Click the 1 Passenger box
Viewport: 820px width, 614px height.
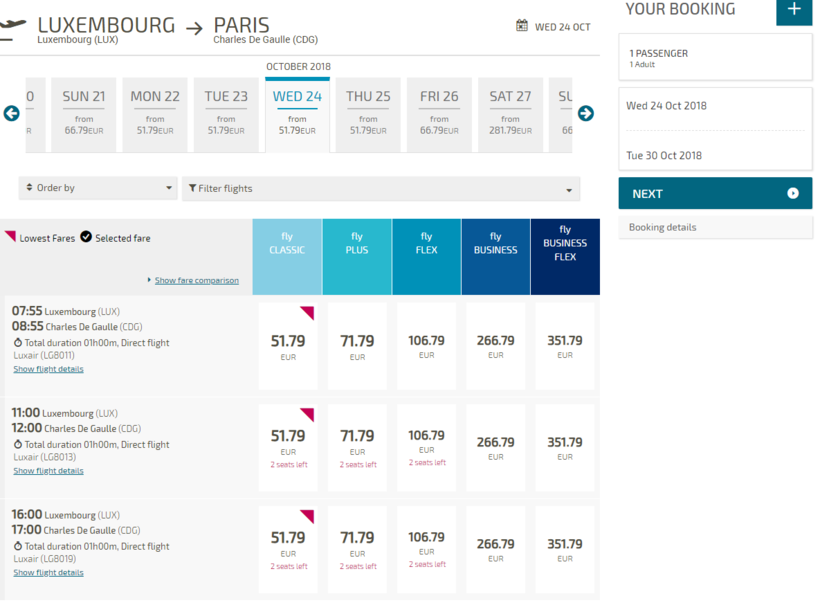coord(715,57)
